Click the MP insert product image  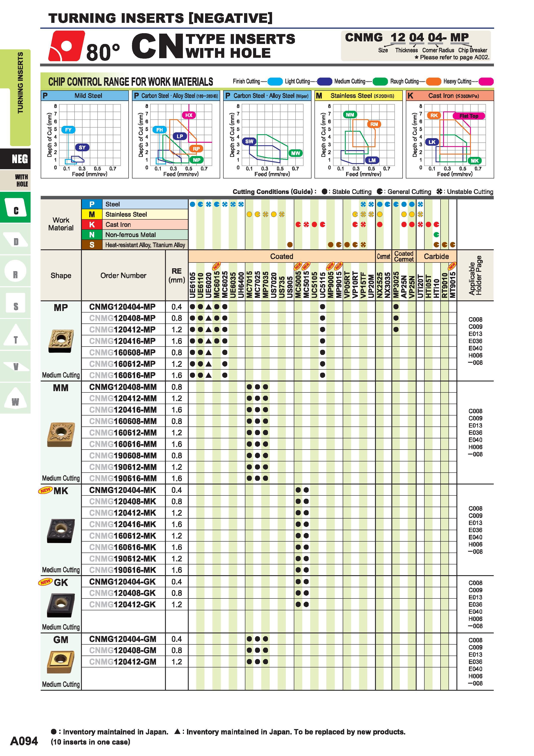click(x=61, y=341)
